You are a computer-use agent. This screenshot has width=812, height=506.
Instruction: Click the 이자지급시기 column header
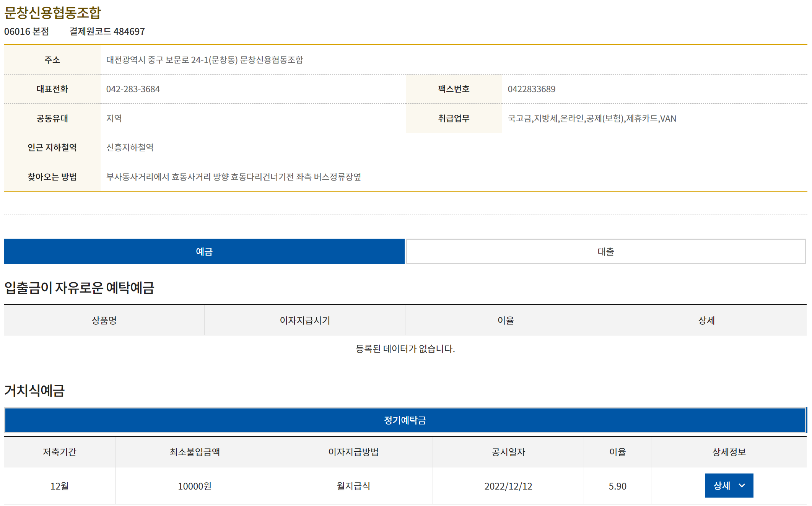pyautogui.click(x=305, y=320)
